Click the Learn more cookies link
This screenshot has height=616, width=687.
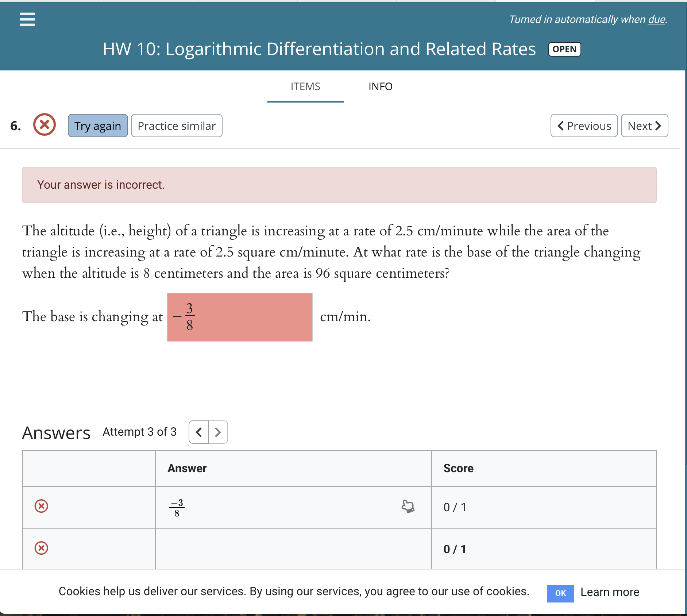point(610,592)
